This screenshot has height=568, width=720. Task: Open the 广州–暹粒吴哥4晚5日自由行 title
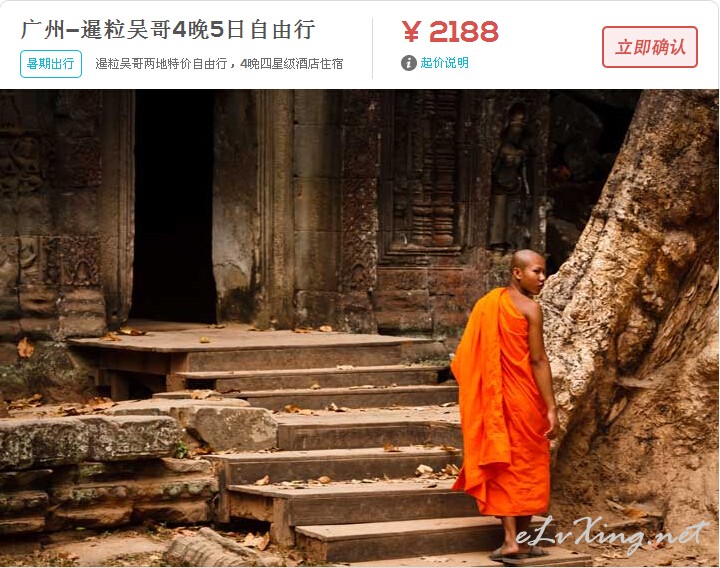click(x=168, y=30)
